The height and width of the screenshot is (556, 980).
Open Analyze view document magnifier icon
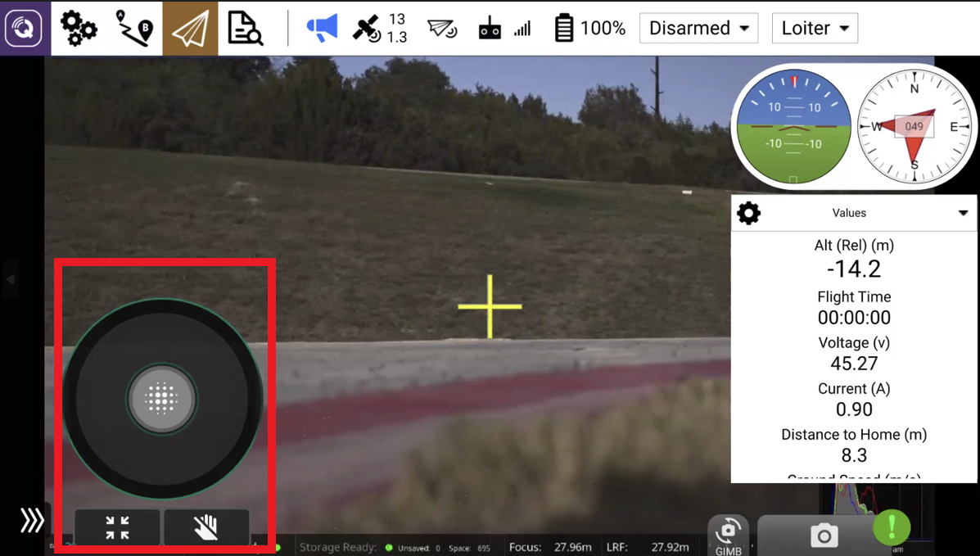[x=245, y=29]
